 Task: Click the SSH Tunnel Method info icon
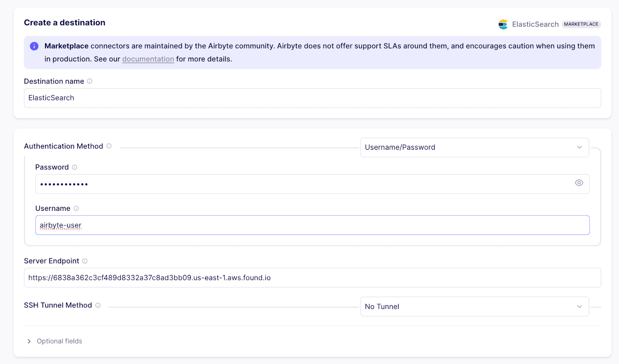pyautogui.click(x=99, y=305)
